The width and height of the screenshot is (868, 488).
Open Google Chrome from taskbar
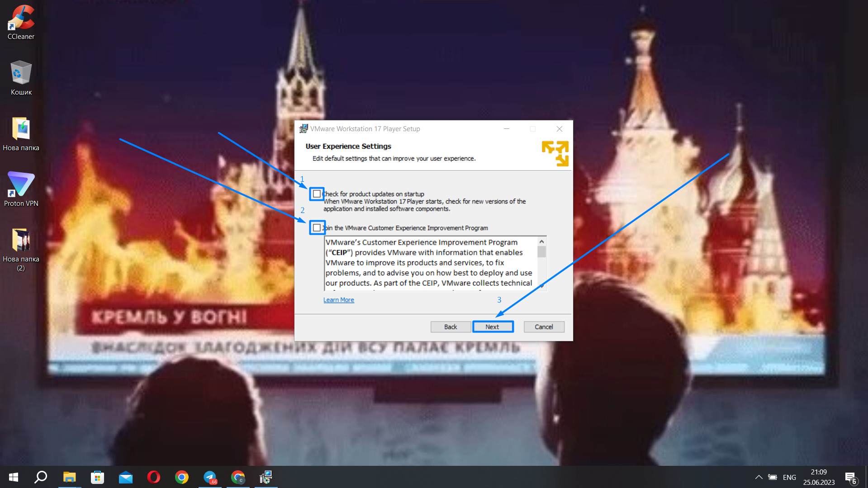coord(181,477)
